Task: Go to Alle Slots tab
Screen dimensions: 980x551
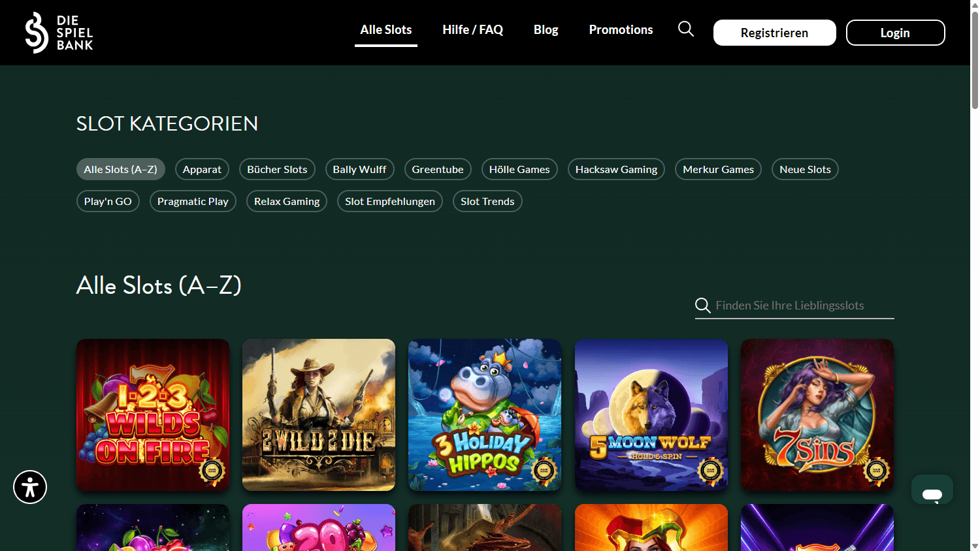Action: click(386, 30)
